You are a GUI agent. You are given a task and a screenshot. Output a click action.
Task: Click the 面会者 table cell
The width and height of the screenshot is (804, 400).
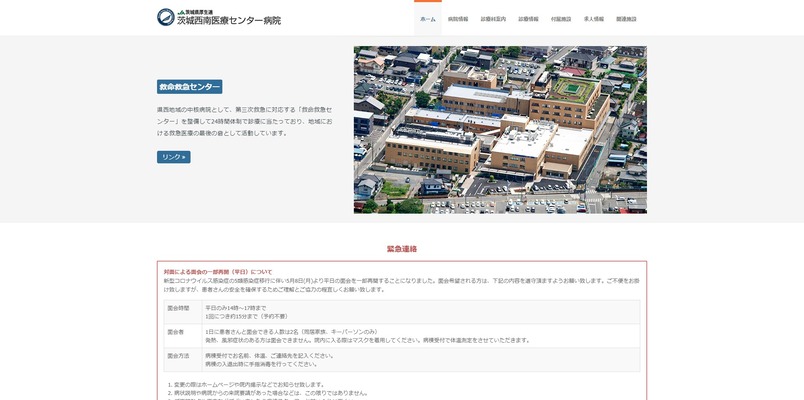pyautogui.click(x=183, y=336)
